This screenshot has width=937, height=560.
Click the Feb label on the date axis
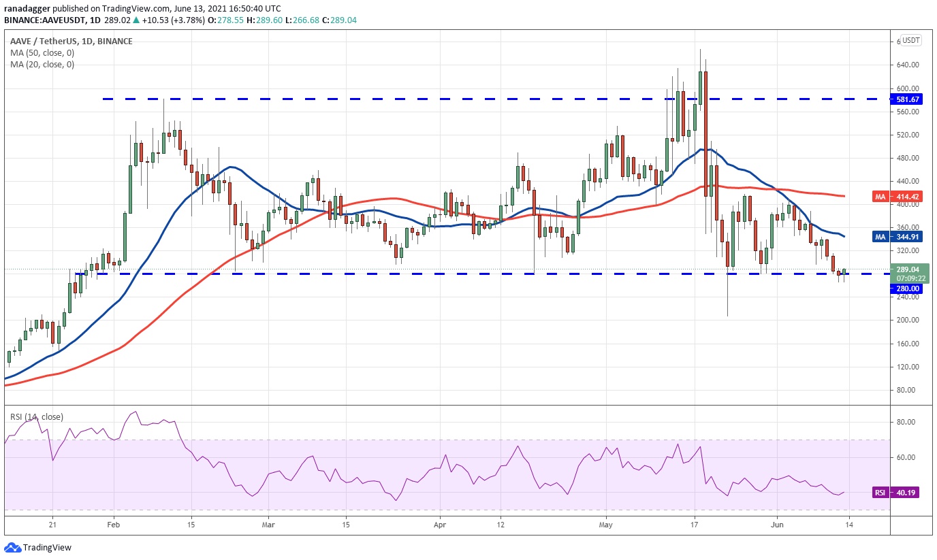point(114,525)
